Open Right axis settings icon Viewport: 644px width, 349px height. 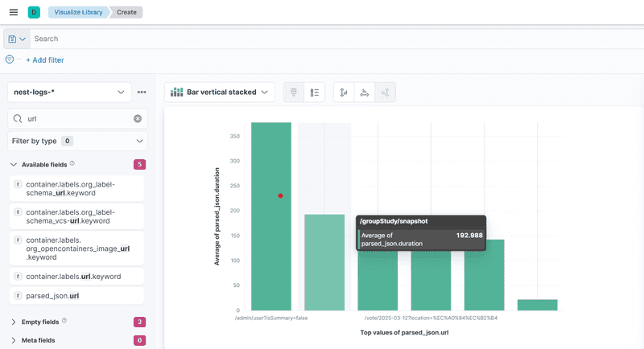point(386,92)
